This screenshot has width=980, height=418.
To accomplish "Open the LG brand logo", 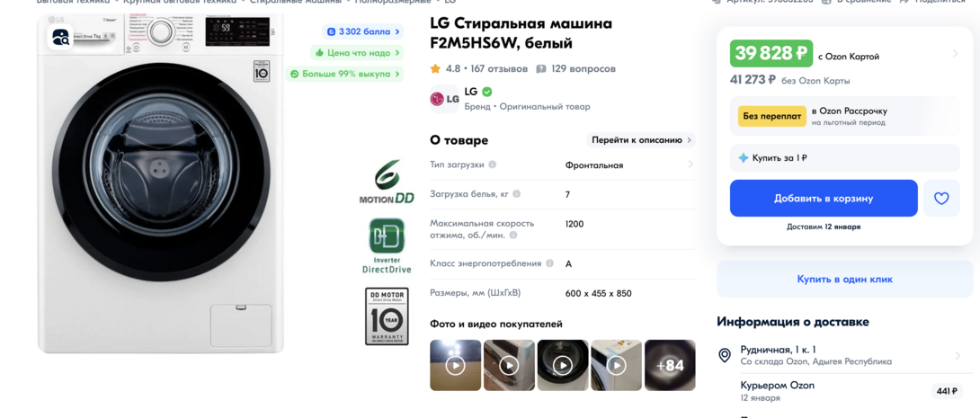I will click(x=444, y=99).
